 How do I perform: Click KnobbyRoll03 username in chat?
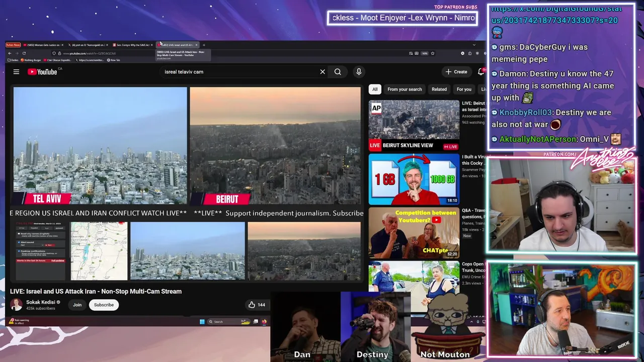tap(526, 112)
